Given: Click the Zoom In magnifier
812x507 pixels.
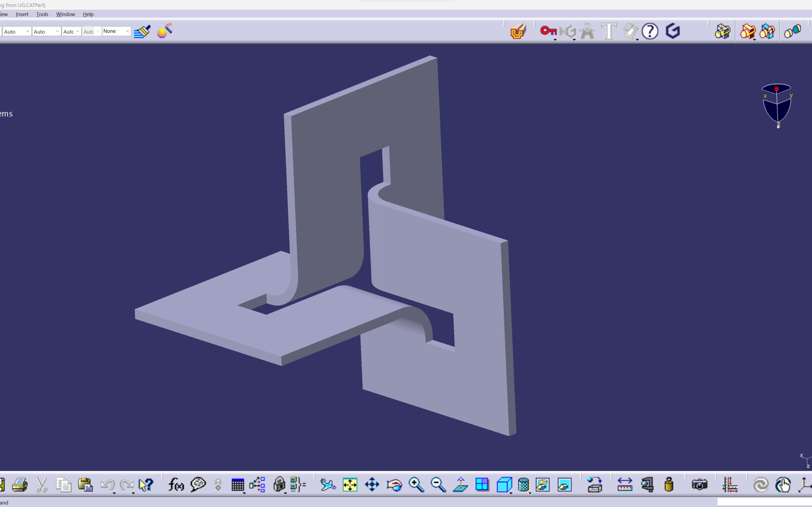Looking at the screenshot, I should point(416,485).
